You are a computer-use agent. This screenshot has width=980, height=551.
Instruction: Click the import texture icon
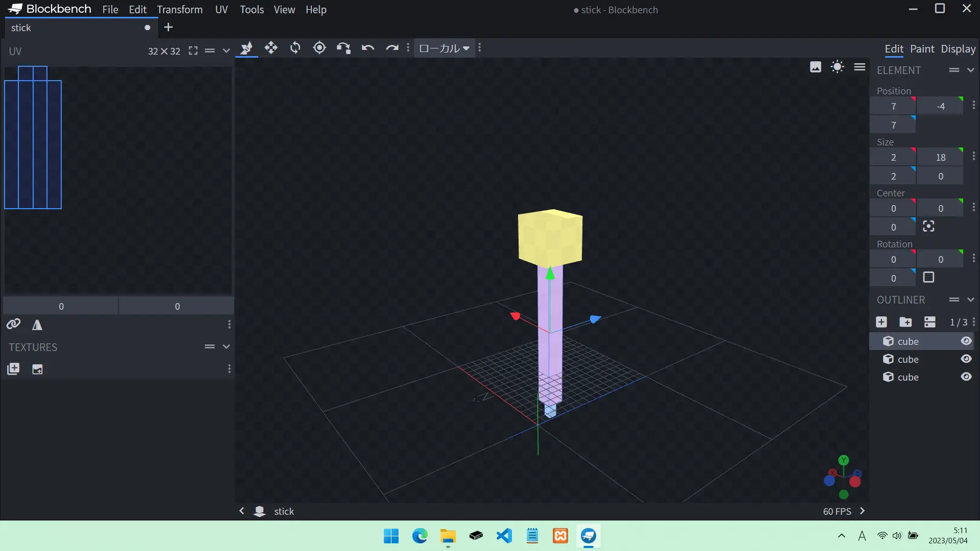coord(13,369)
